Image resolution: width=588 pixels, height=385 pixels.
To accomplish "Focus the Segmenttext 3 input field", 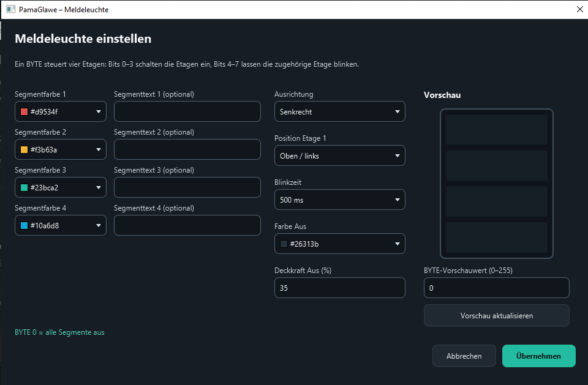I will (x=187, y=187).
